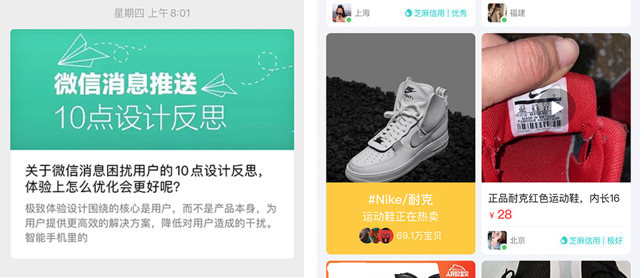Open listing 正品耐克红色运动鞋
The width and height of the screenshot is (644, 278).
[554, 199]
